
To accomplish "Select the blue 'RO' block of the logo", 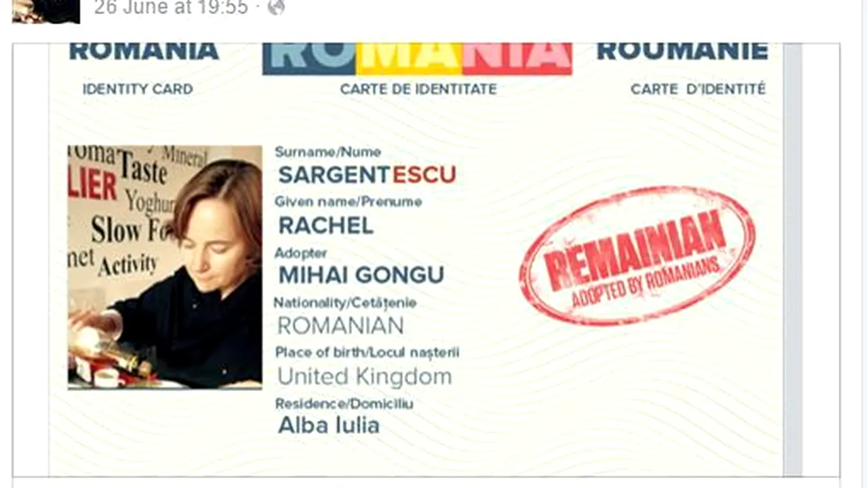I will tap(309, 58).
